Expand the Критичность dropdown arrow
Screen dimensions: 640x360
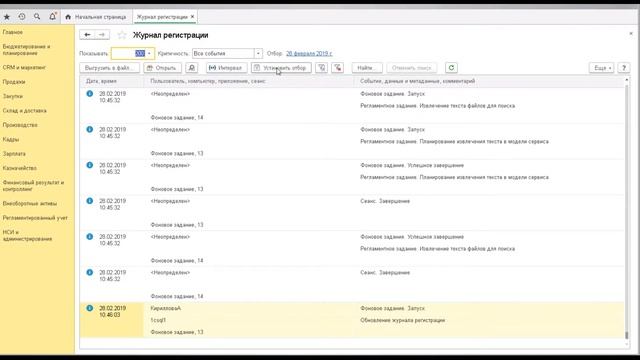(x=258, y=53)
